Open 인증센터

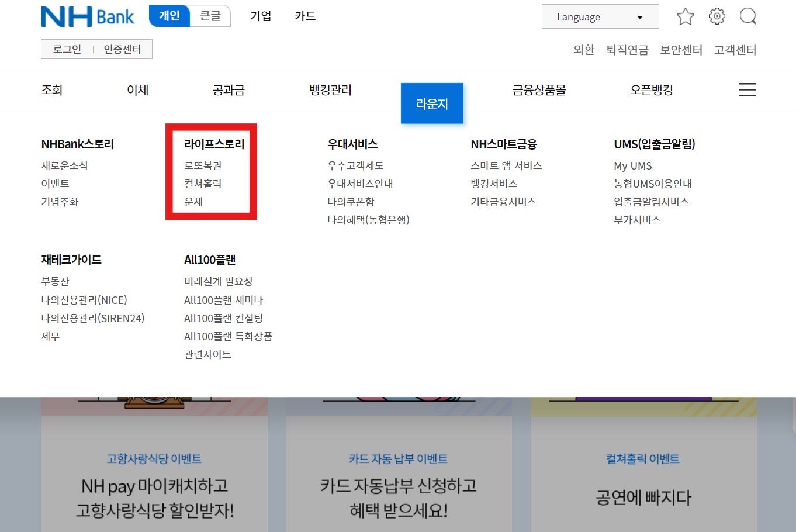[122, 49]
